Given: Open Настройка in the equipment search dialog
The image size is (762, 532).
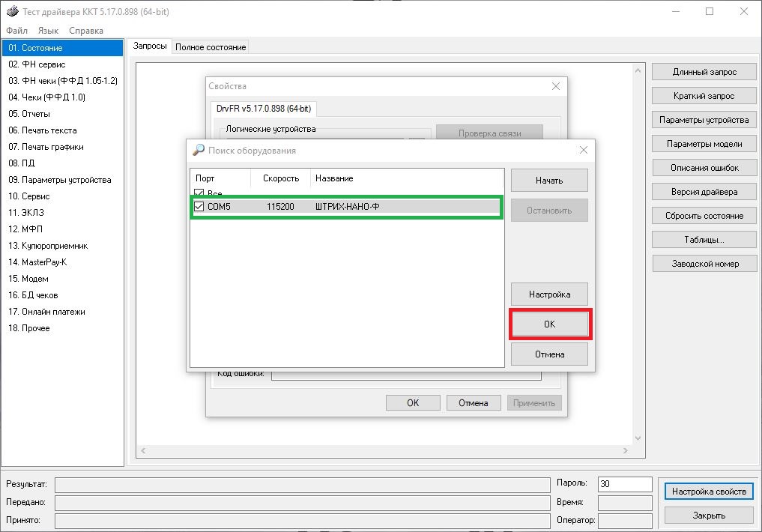Looking at the screenshot, I should [548, 294].
